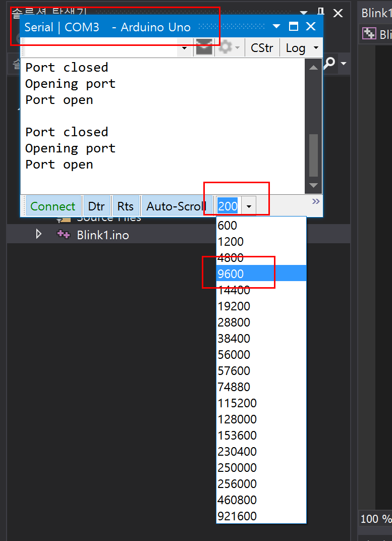Image resolution: width=392 pixels, height=541 pixels.
Task: Toggle the Connect button
Action: 53,206
